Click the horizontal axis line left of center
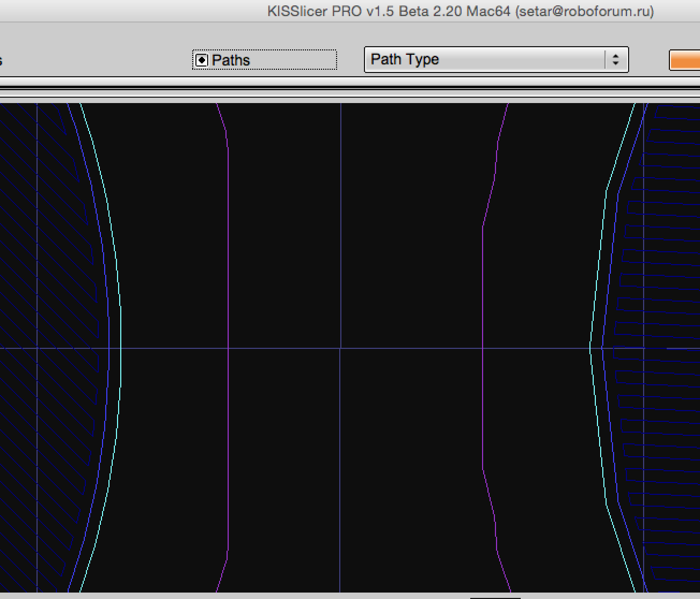 click(172, 348)
